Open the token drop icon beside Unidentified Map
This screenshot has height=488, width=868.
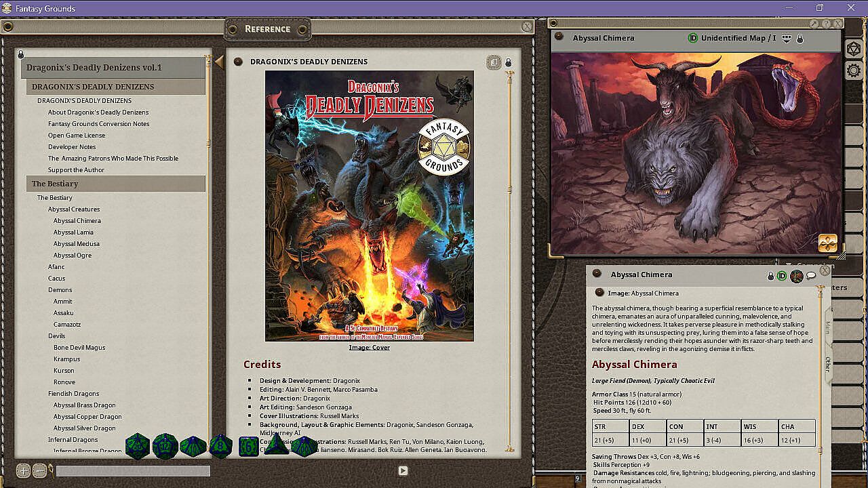[x=787, y=39]
